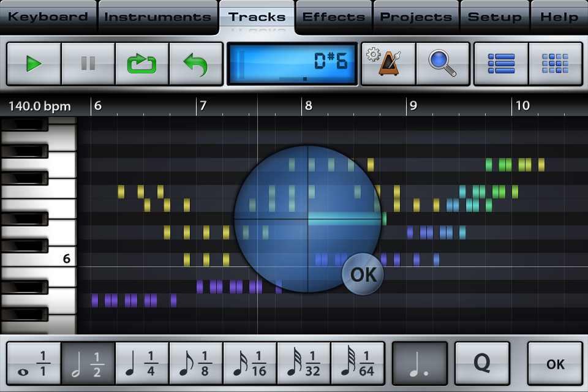Jump to bar 6 on the ruler
Screen dimensions: 588x392
97,106
